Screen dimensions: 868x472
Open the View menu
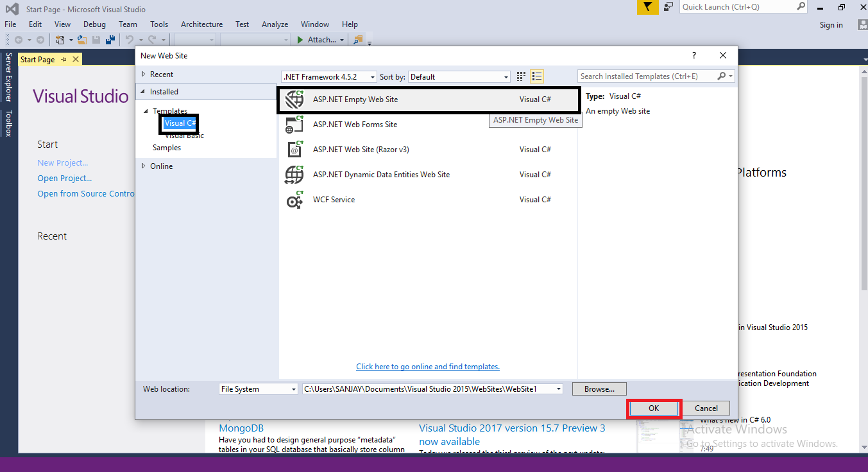(x=62, y=24)
